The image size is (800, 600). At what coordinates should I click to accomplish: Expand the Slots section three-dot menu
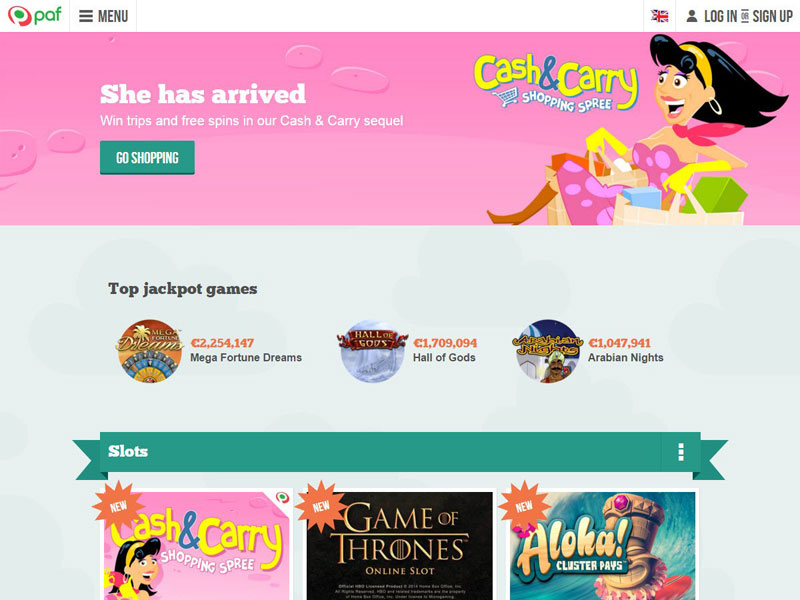click(x=681, y=452)
